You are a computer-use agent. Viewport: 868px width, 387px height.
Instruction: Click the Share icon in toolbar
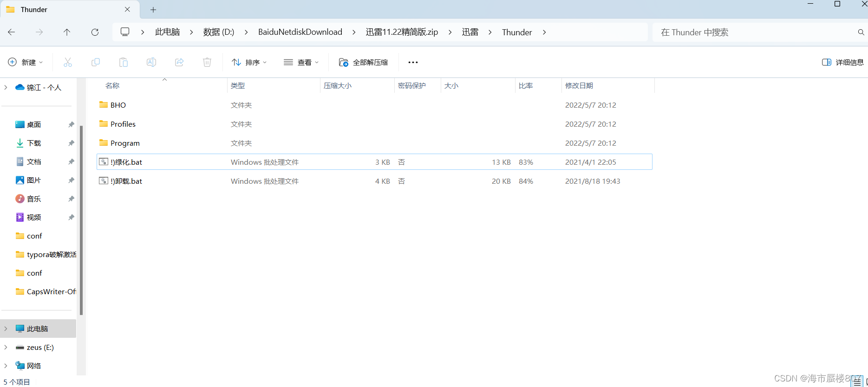[179, 62]
